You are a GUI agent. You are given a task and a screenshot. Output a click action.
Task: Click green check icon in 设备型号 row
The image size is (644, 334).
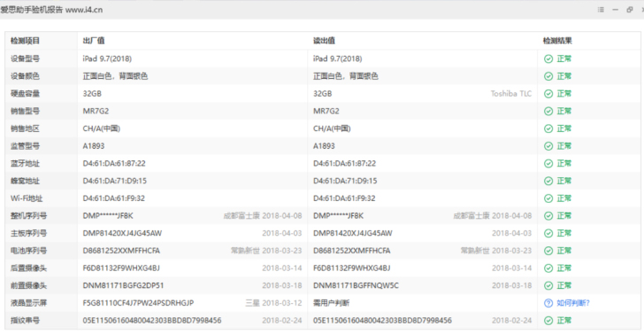[548, 58]
